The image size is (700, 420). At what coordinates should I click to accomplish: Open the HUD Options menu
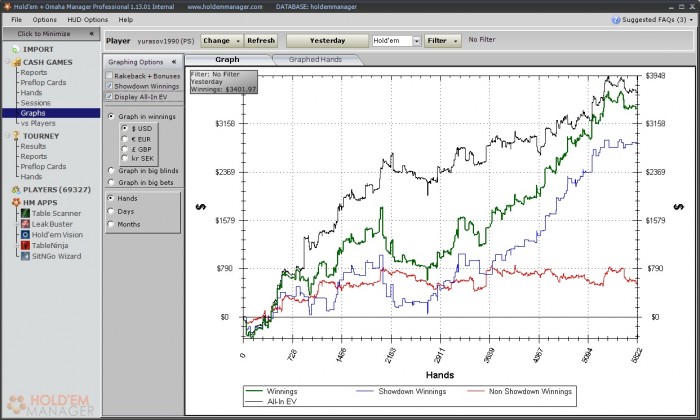pos(88,20)
